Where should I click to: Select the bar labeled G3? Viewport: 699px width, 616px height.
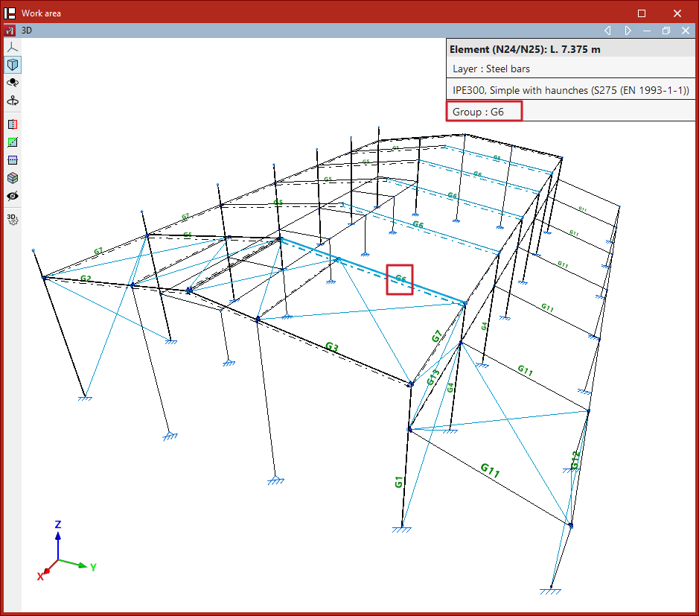[332, 346]
